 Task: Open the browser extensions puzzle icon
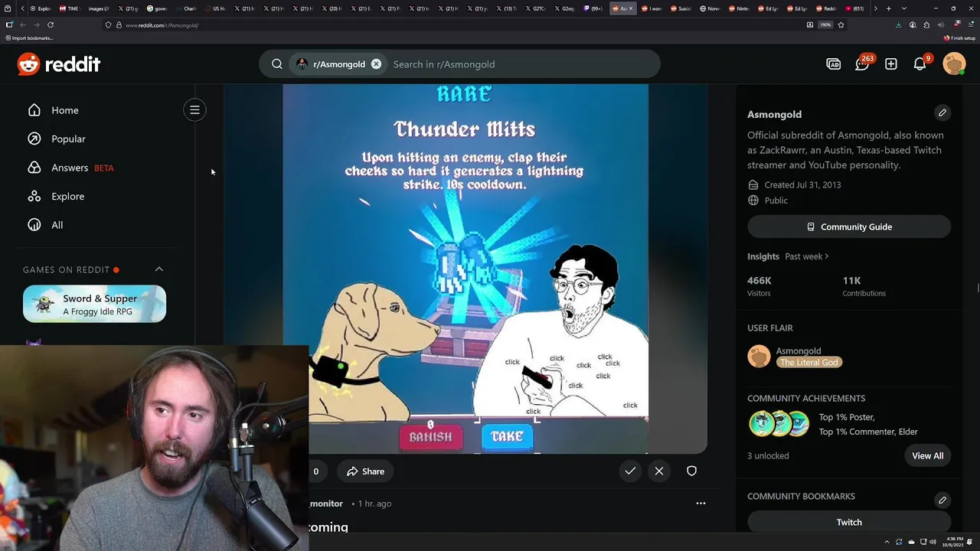point(927,24)
